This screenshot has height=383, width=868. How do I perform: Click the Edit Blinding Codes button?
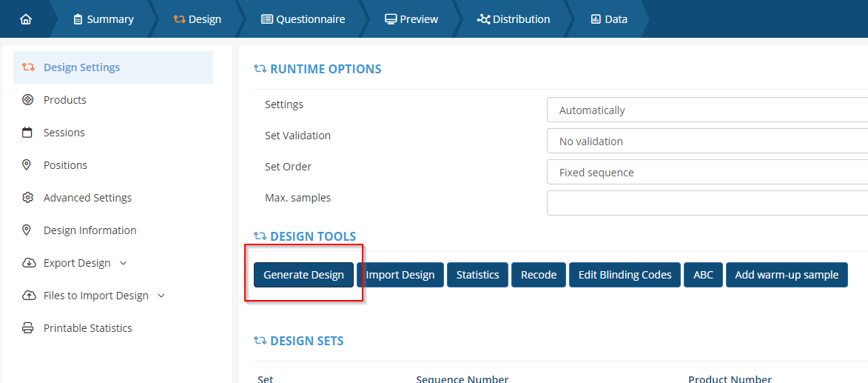[x=625, y=275]
